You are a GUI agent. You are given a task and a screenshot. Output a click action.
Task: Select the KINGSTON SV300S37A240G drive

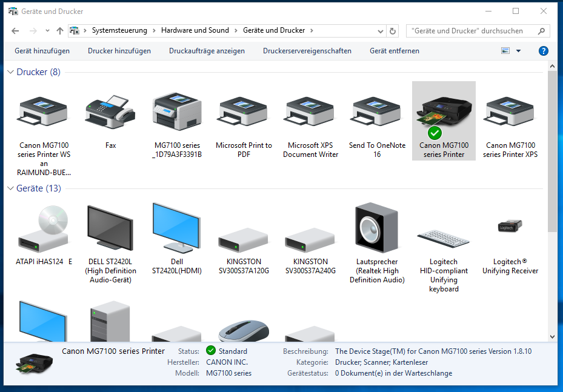click(310, 240)
